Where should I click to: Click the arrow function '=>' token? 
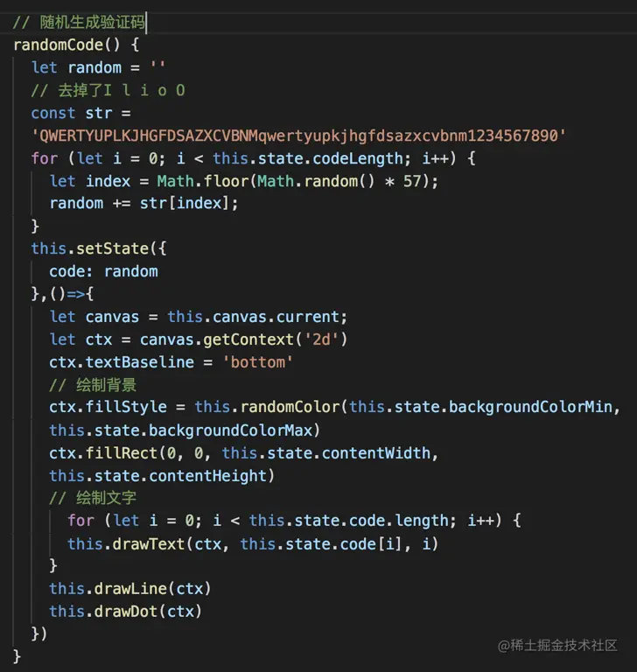pos(76,294)
